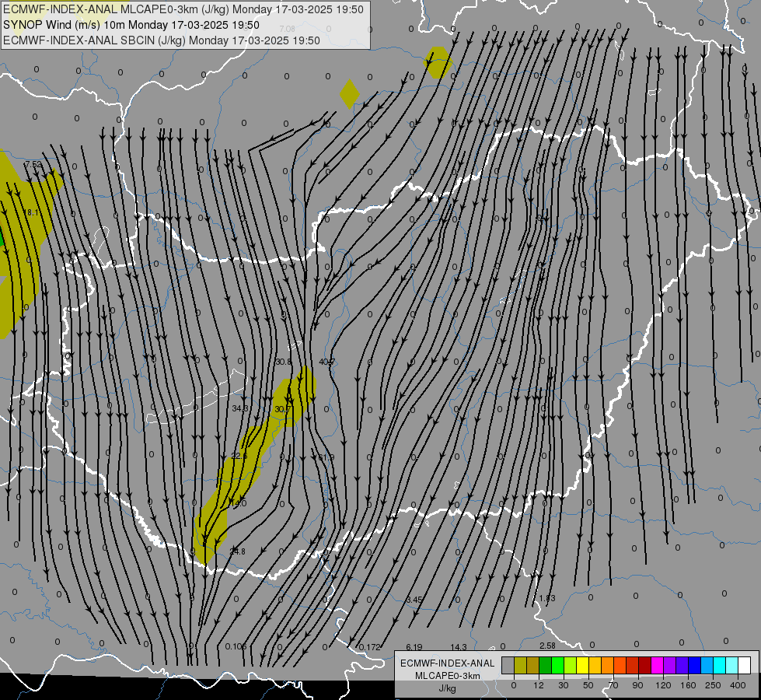Click the map value 7.52
Viewport: 761px width, 700px height.
coord(33,164)
